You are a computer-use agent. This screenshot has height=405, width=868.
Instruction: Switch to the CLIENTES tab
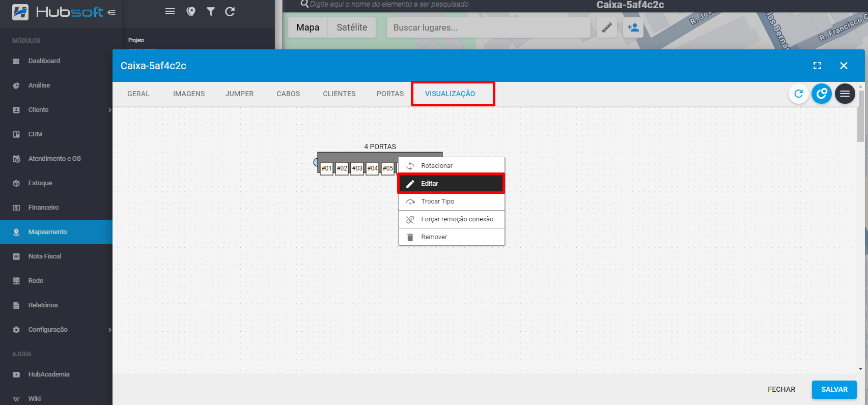[339, 94]
